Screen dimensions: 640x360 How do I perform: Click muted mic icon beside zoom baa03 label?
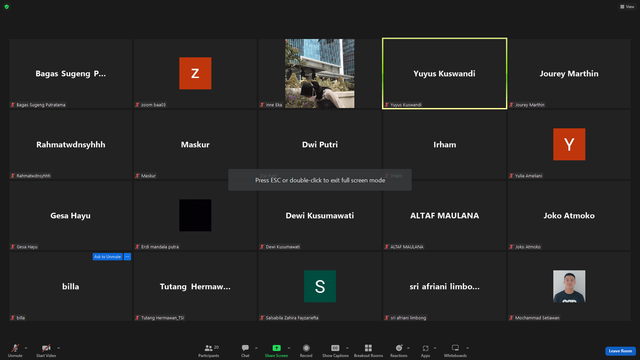pyautogui.click(x=138, y=105)
